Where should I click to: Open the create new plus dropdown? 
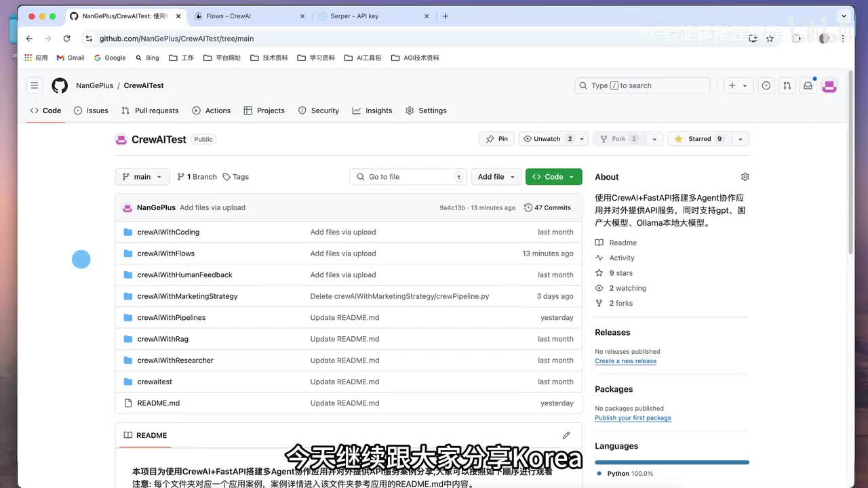(737, 85)
